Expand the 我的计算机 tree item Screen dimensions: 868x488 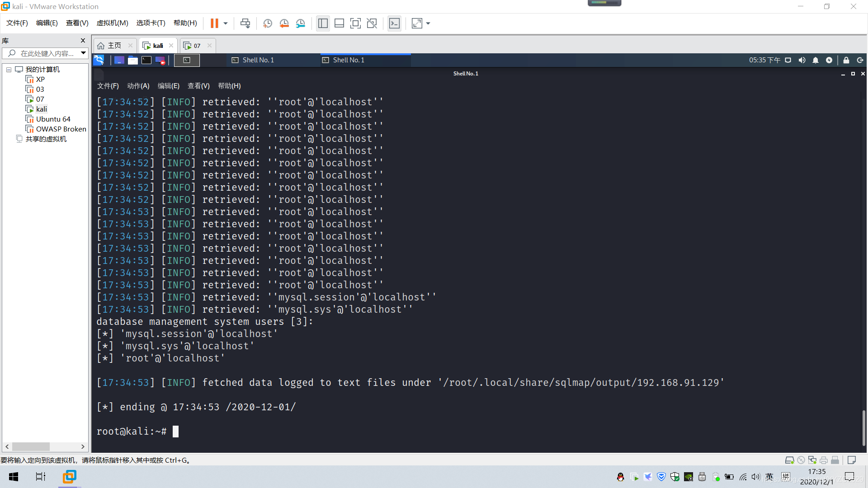[9, 69]
